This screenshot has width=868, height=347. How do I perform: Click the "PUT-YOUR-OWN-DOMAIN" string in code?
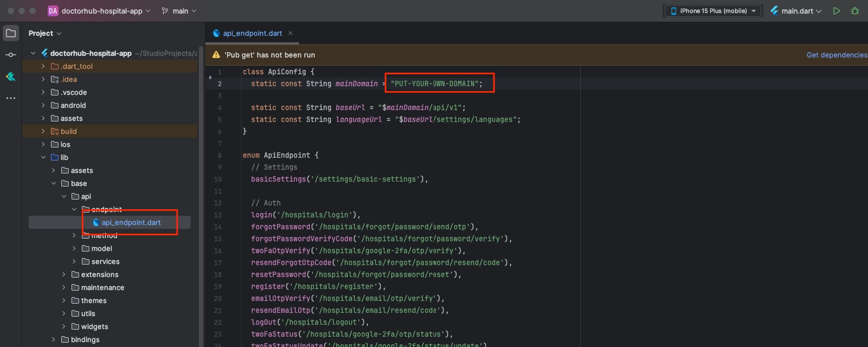[x=435, y=83]
